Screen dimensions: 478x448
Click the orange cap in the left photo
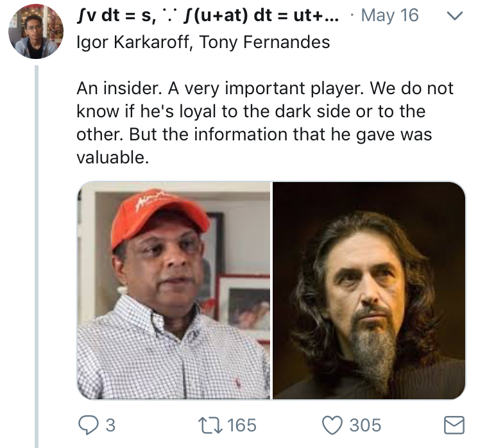tap(157, 215)
